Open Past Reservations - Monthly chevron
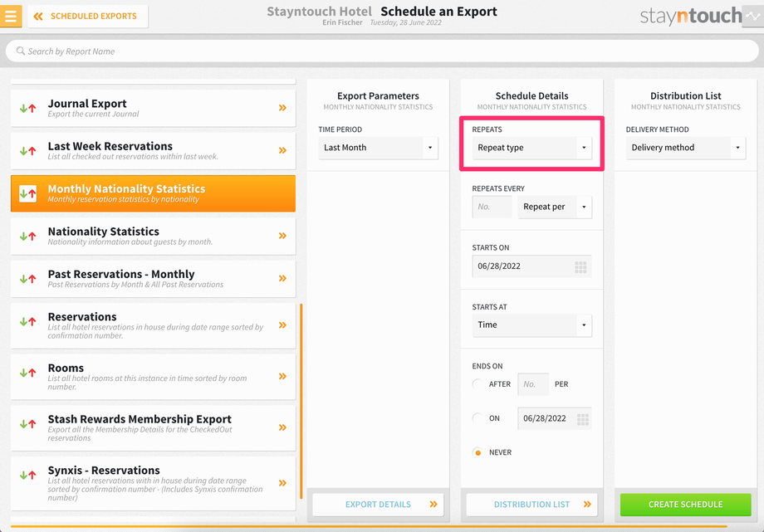The image size is (764, 532). click(x=282, y=278)
